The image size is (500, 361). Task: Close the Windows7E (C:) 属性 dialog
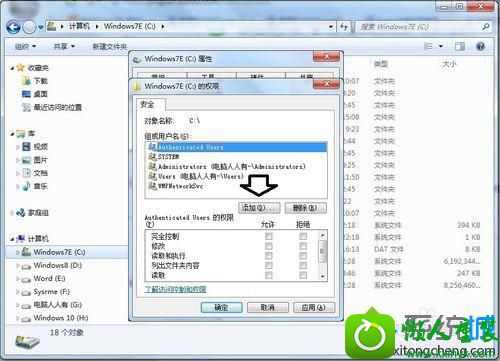(x=326, y=56)
